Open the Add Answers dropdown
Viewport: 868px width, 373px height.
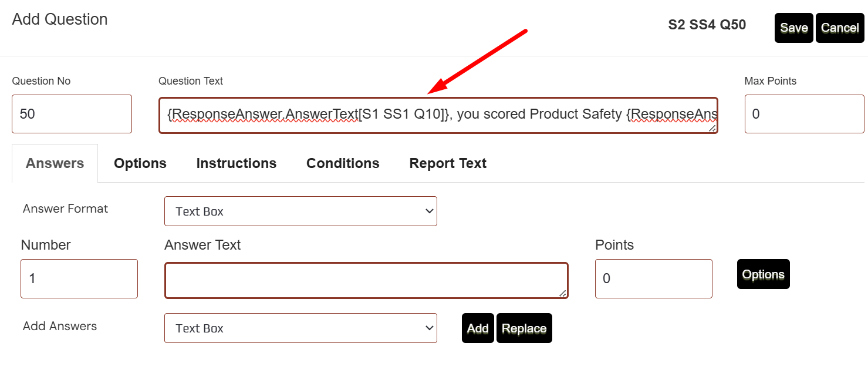[300, 328]
